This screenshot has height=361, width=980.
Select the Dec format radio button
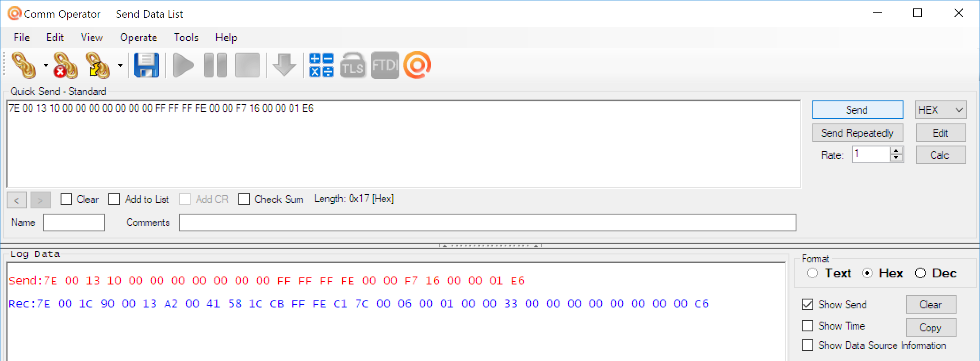[x=920, y=273]
